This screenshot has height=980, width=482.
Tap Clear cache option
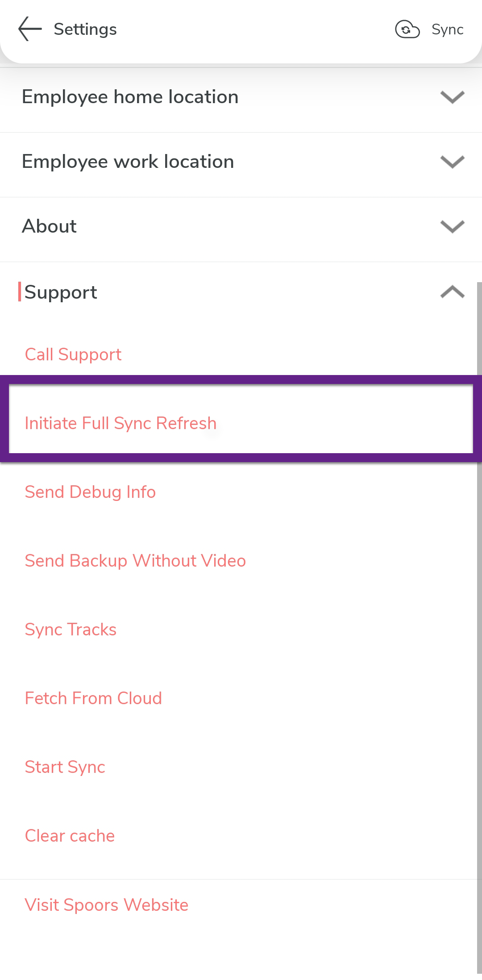pos(70,836)
